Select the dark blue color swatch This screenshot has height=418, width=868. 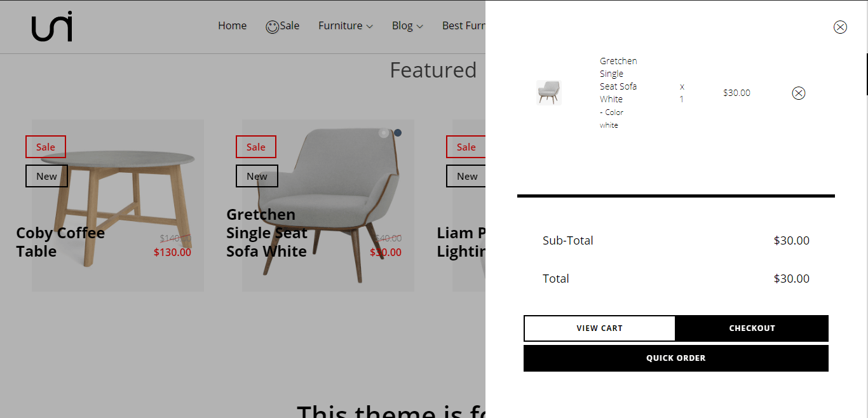398,133
